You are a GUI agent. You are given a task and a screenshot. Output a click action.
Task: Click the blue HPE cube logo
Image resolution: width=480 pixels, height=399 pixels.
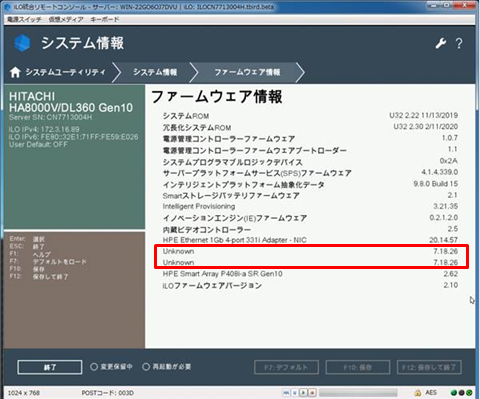(x=22, y=43)
